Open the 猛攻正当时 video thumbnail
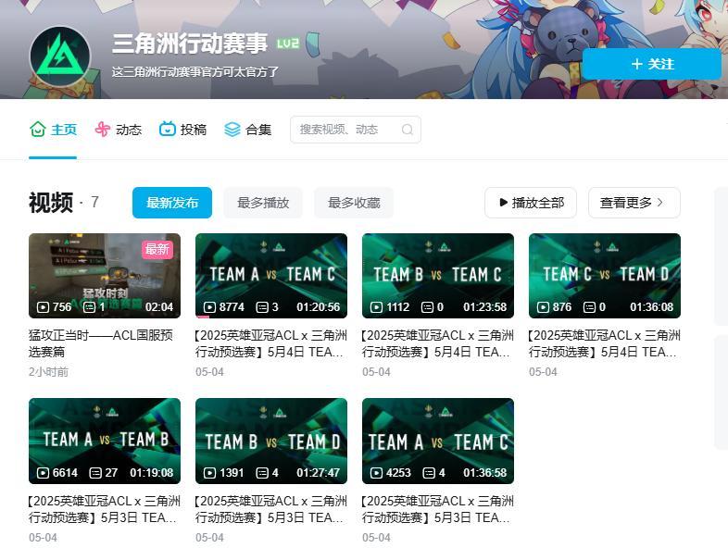 tap(105, 276)
